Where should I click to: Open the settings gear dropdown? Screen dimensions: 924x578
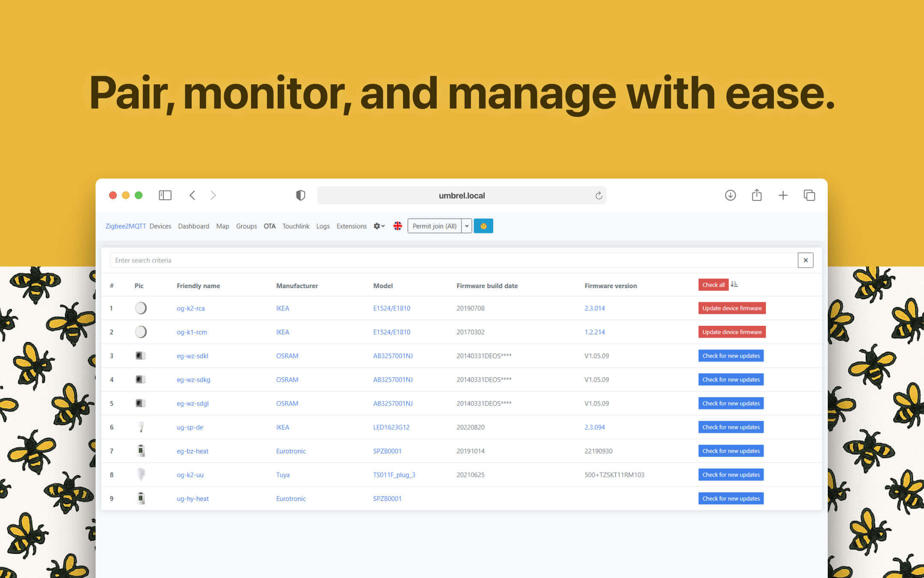379,226
